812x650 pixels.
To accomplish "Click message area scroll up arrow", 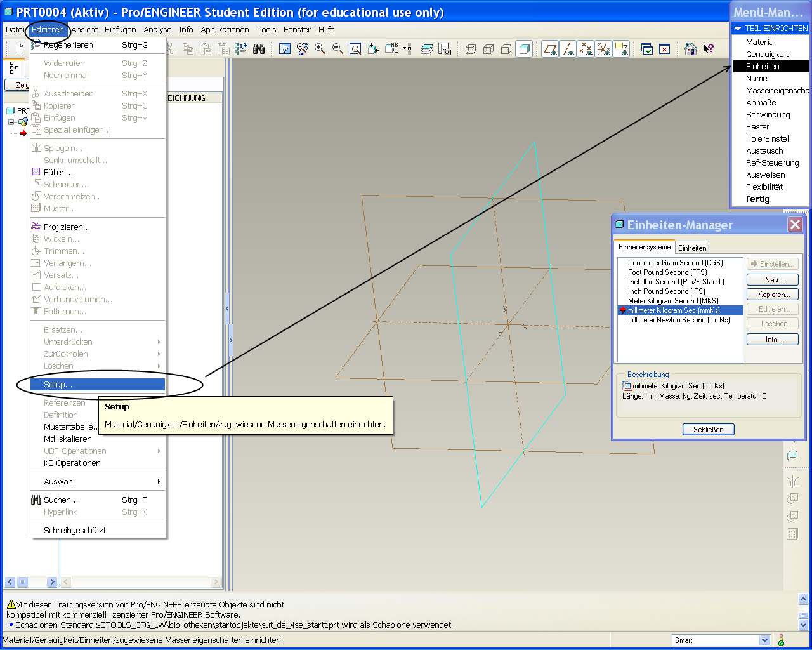I will tap(803, 599).
